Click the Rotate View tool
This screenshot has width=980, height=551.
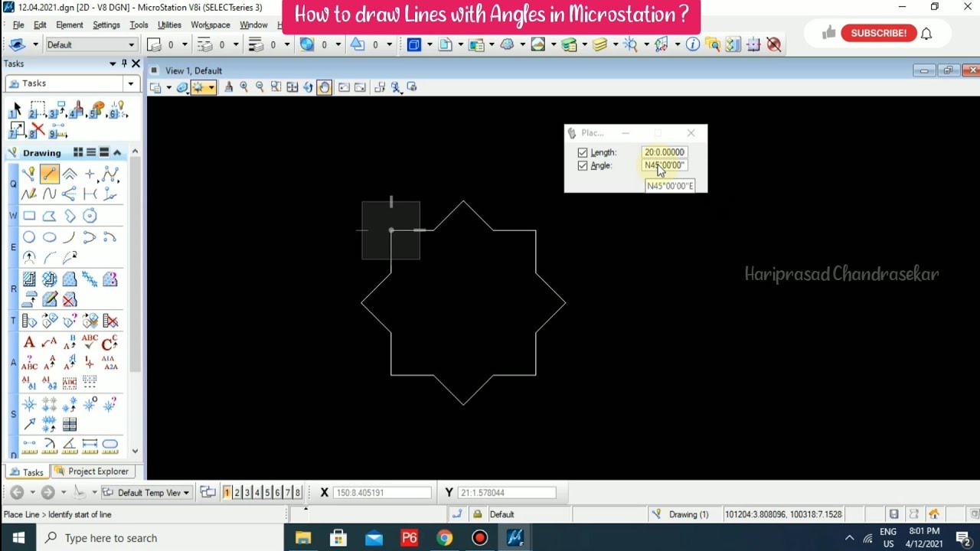[x=308, y=87]
